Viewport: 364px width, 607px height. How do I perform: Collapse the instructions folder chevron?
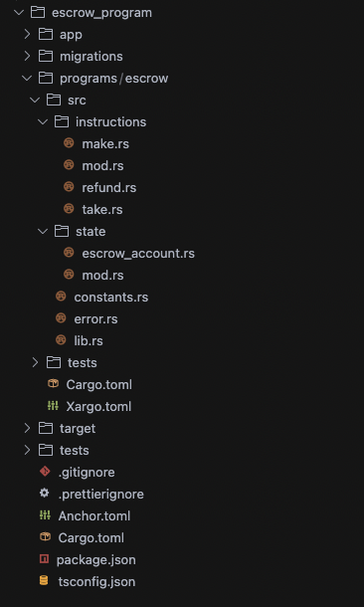click(43, 122)
